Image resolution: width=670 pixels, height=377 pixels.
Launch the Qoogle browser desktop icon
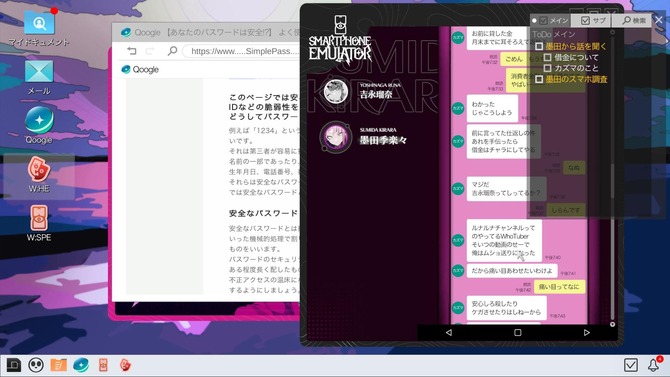(39, 125)
